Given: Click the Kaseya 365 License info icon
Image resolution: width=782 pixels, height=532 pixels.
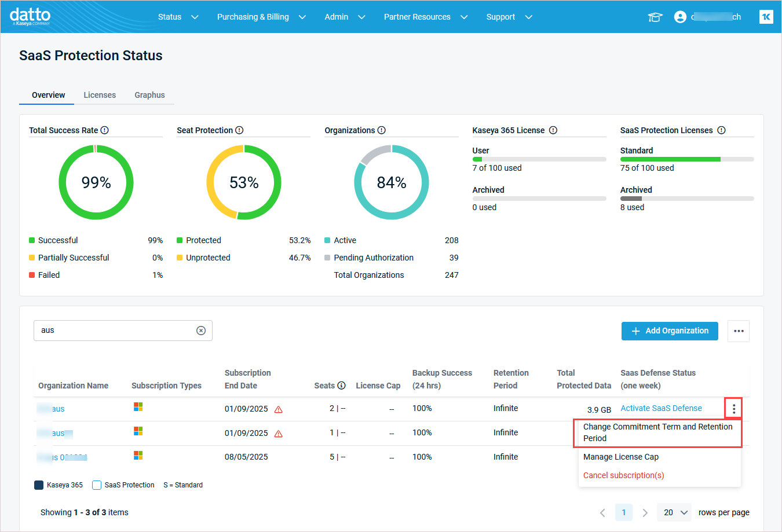Looking at the screenshot, I should [x=553, y=130].
